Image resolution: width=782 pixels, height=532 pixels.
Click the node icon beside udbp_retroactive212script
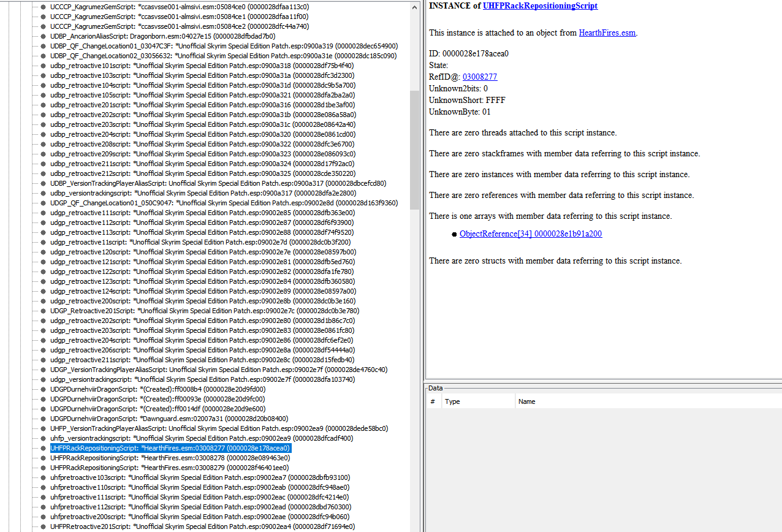[43, 173]
